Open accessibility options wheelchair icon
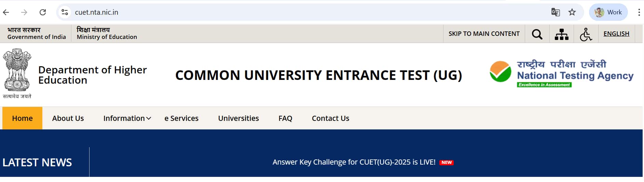The width and height of the screenshot is (644, 182). pos(586,34)
